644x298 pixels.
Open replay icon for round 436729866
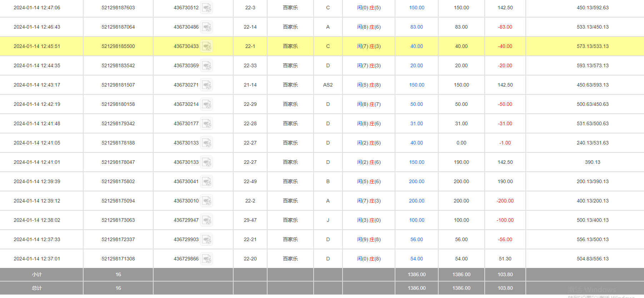pos(206,259)
